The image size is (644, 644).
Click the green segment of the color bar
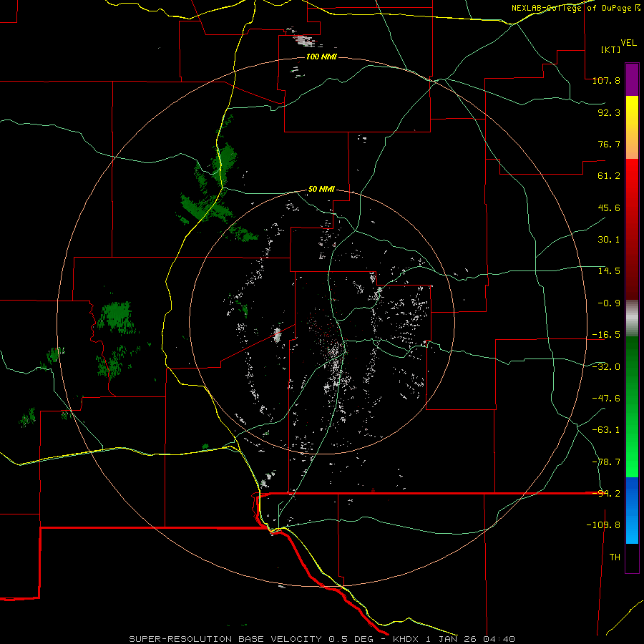(x=632, y=406)
